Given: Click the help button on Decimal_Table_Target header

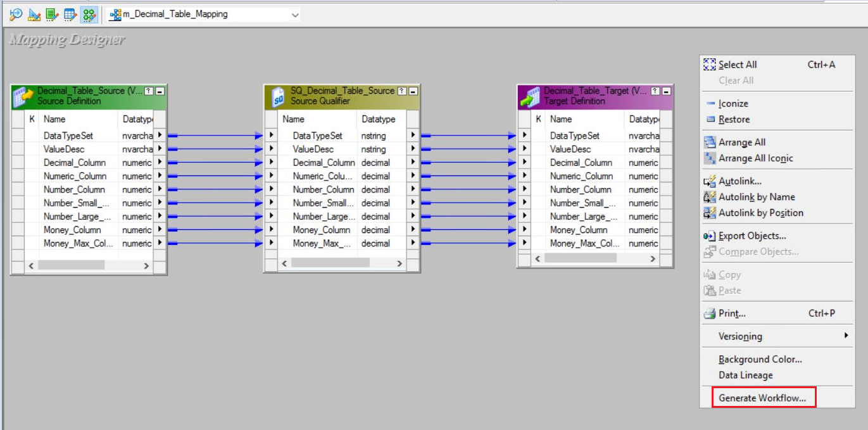Looking at the screenshot, I should (x=656, y=91).
